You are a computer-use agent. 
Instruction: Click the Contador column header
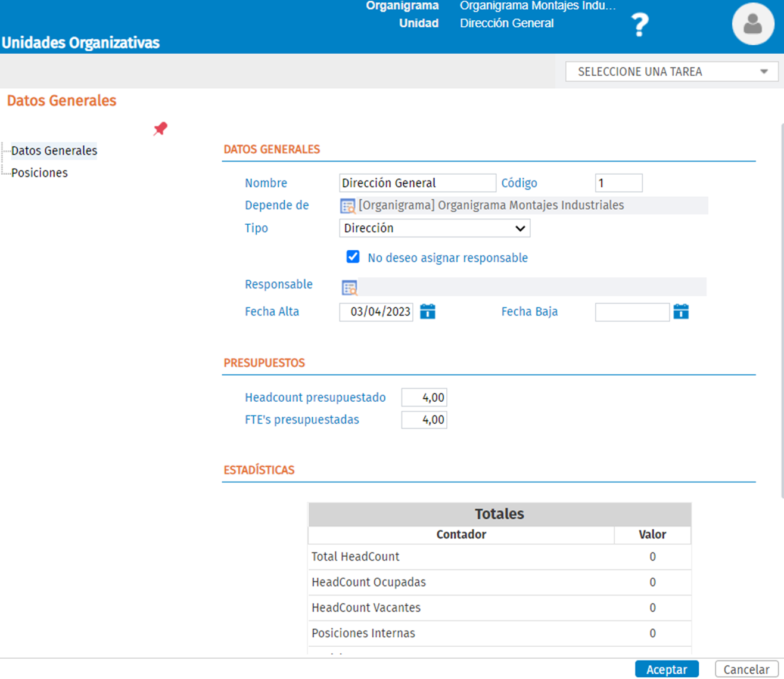pos(461,535)
